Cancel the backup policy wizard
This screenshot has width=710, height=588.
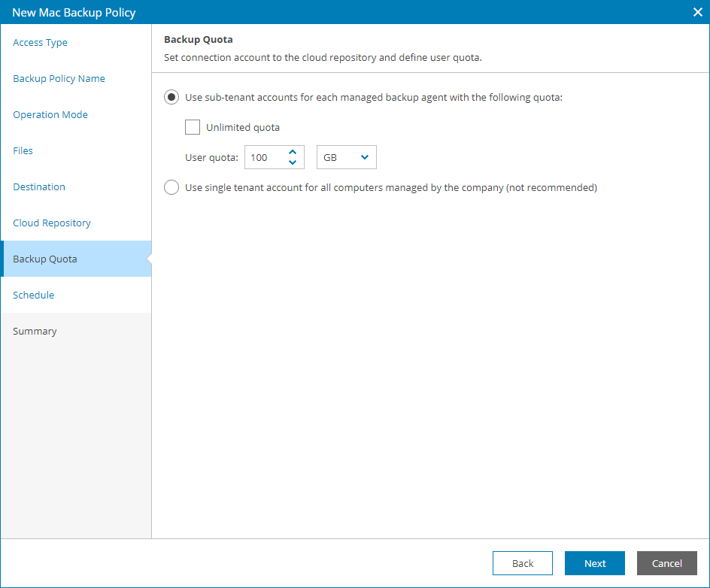666,563
